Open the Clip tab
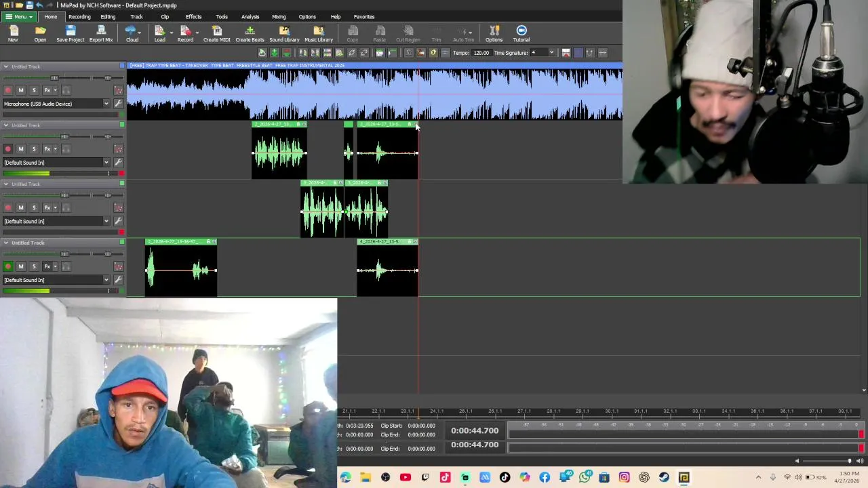This screenshot has height=488, width=868. point(165,17)
